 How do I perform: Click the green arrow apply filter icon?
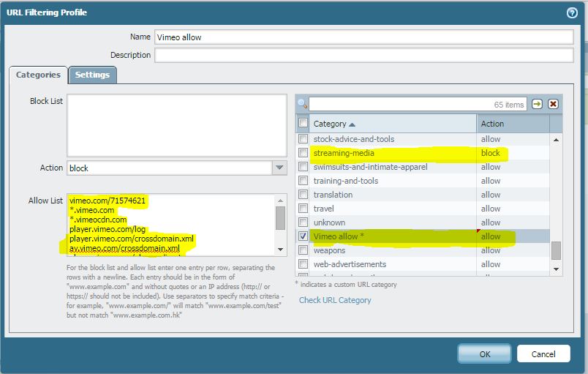coord(537,104)
